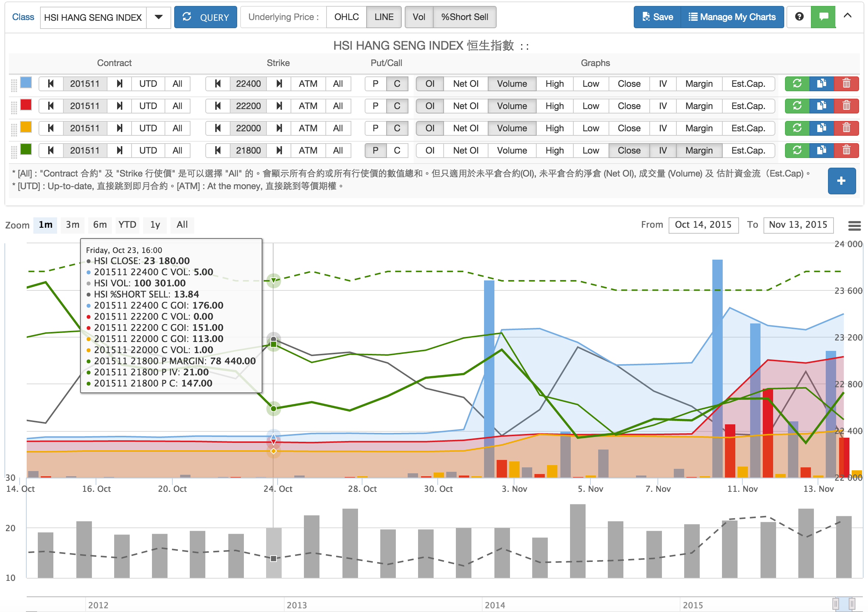The height and width of the screenshot is (612, 868).
Task: Select Put (P) for the 22400 row
Action: coord(375,83)
